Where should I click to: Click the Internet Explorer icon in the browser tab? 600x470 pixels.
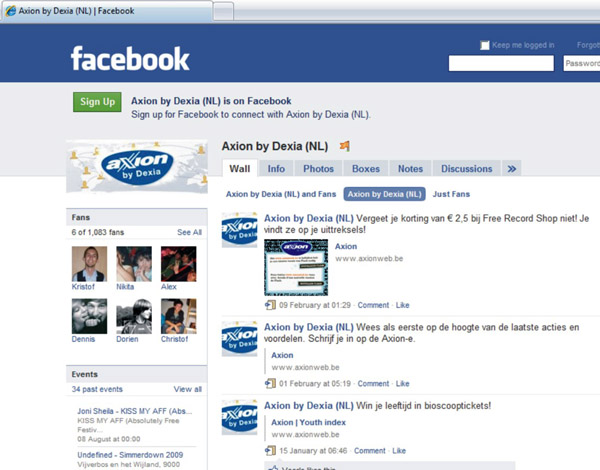10,11
